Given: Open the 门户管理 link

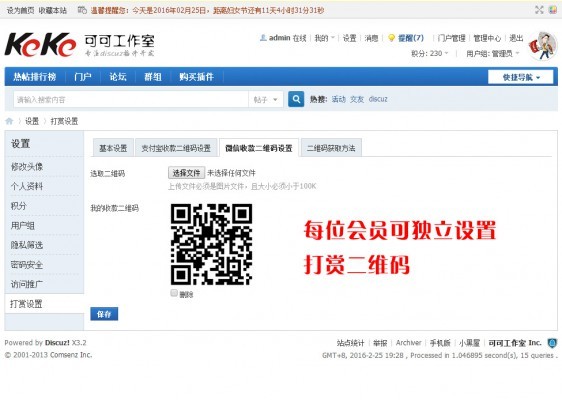Looking at the screenshot, I should 451,38.
